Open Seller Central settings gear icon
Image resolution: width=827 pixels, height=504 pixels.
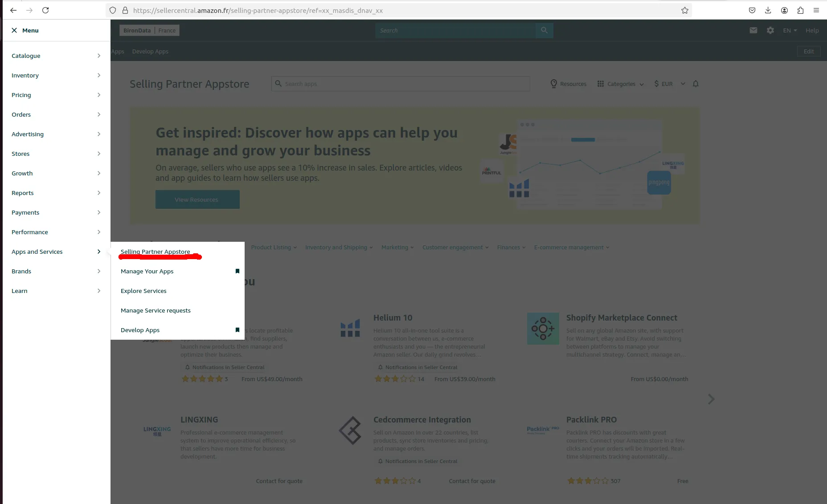pos(770,30)
